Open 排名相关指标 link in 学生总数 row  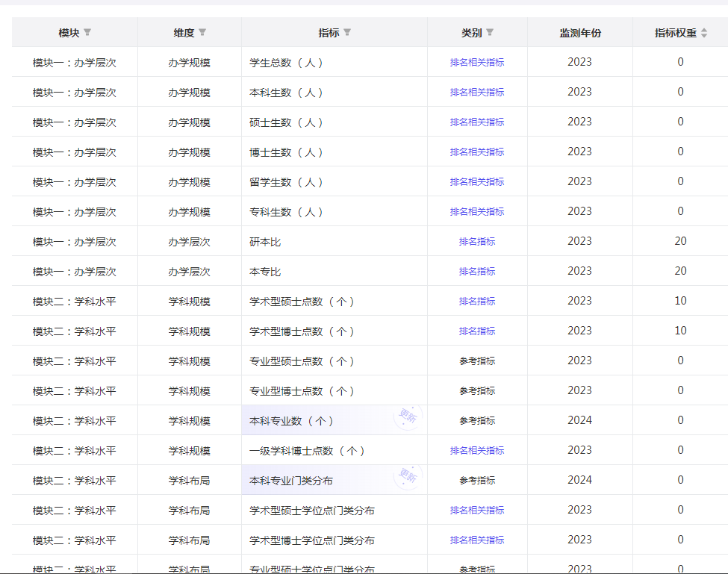click(477, 63)
